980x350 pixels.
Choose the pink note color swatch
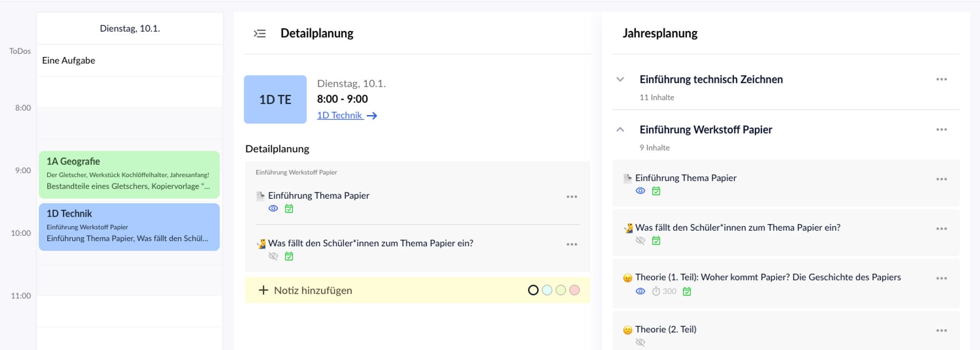(575, 290)
